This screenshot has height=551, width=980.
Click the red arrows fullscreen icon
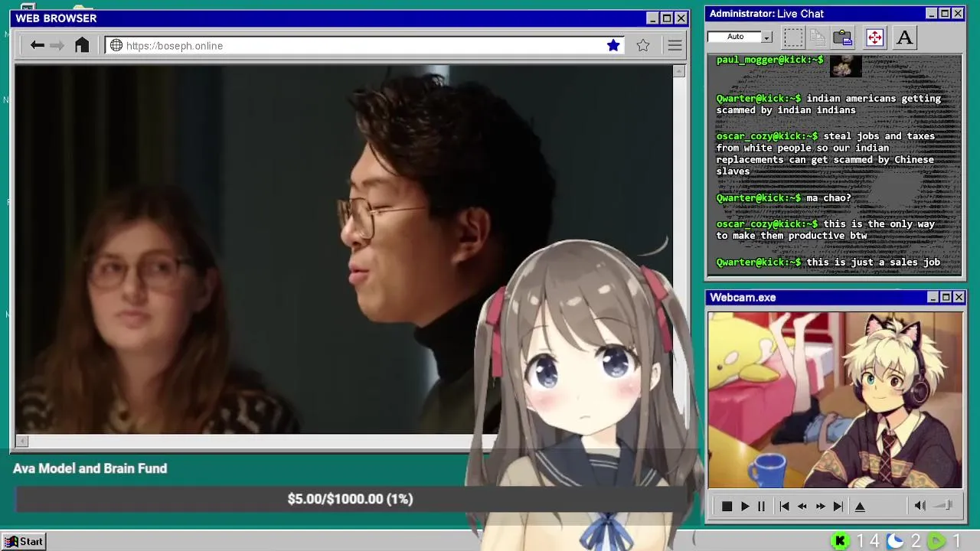click(x=874, y=37)
